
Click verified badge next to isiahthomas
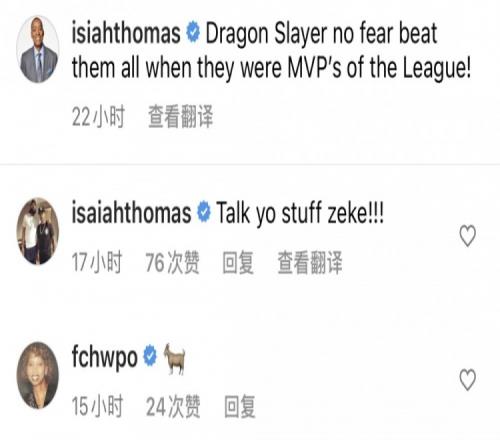pyautogui.click(x=193, y=33)
